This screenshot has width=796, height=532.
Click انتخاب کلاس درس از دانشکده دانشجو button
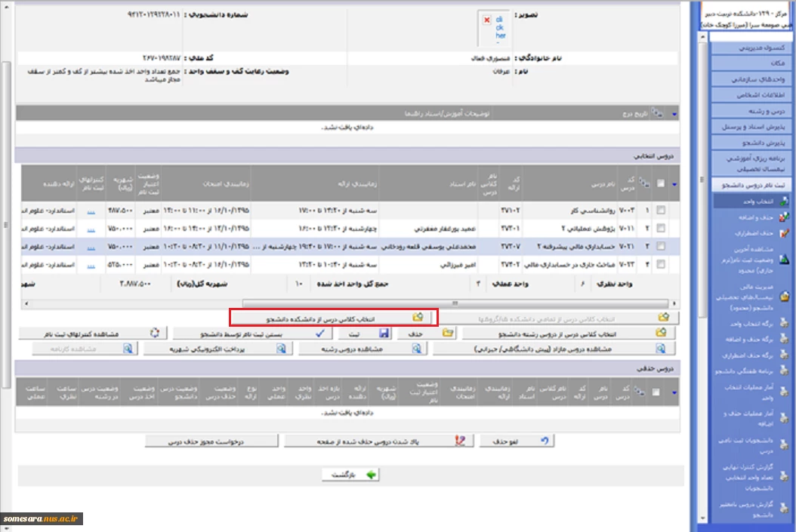(x=334, y=318)
